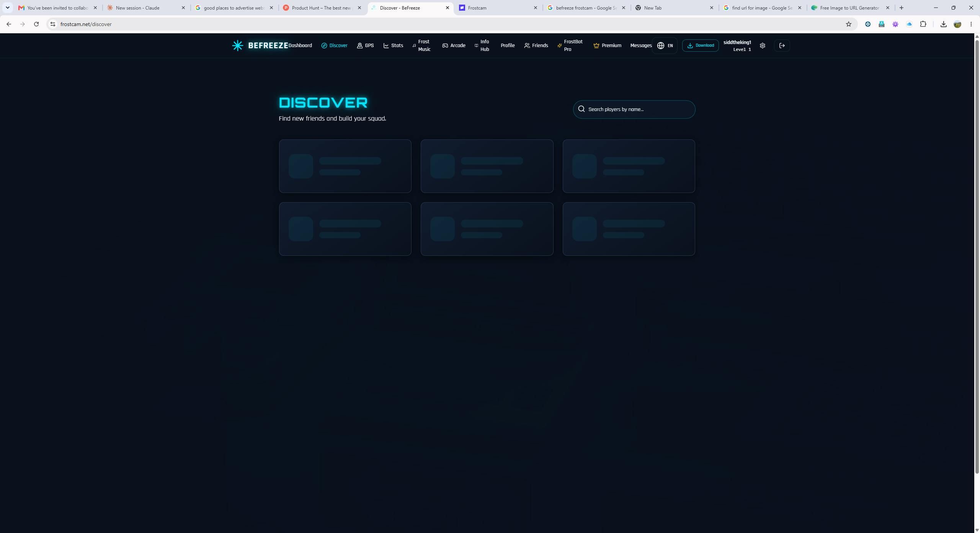The width and height of the screenshot is (980, 533).
Task: Open Frost Music
Action: pyautogui.click(x=422, y=46)
